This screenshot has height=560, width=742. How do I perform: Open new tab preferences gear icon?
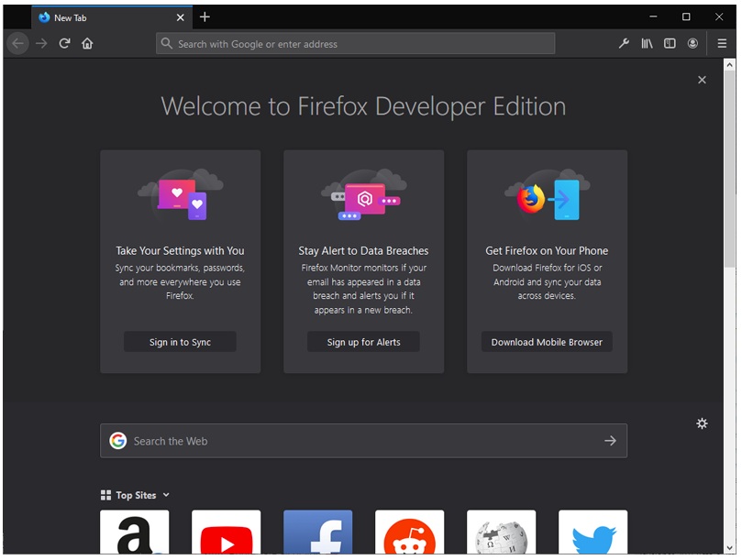pyautogui.click(x=702, y=423)
